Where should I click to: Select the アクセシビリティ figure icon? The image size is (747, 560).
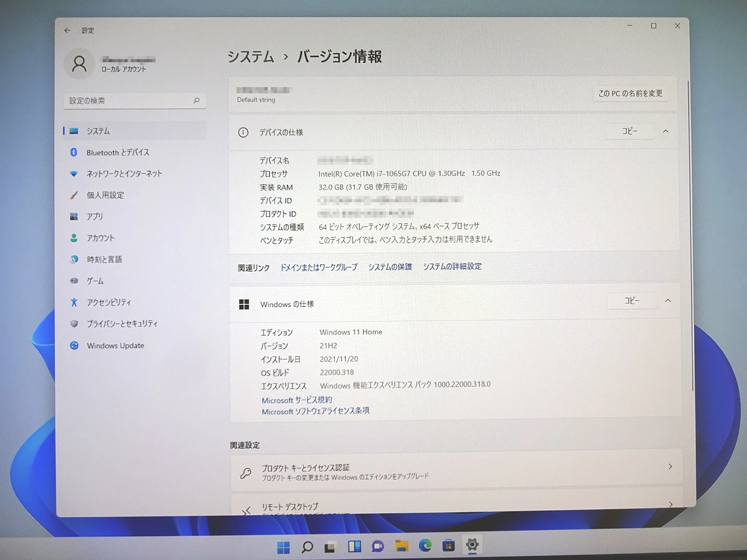73,302
